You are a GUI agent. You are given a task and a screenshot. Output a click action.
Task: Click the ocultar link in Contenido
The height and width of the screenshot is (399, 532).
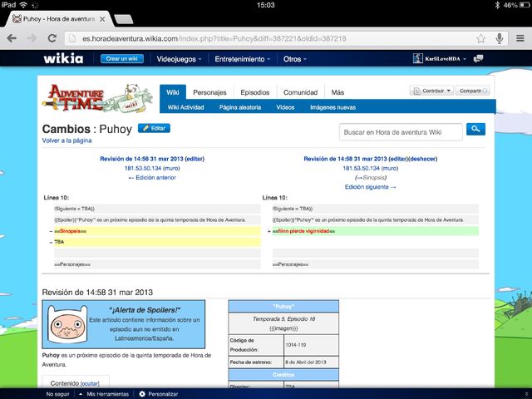click(90, 384)
